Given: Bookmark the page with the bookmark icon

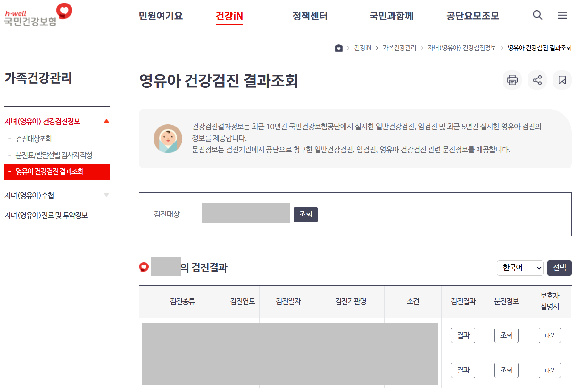Looking at the screenshot, I should [562, 80].
